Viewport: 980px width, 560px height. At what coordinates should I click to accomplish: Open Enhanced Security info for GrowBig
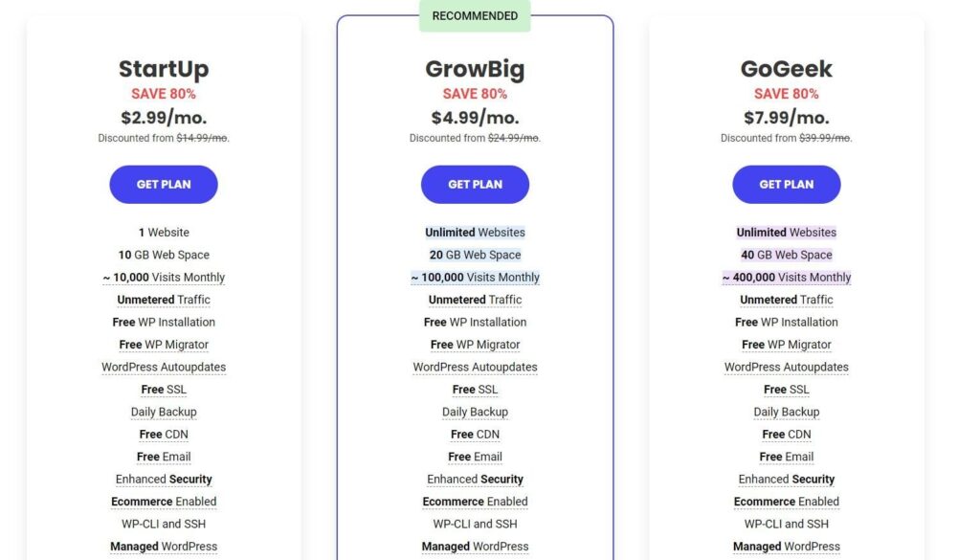[x=475, y=479]
